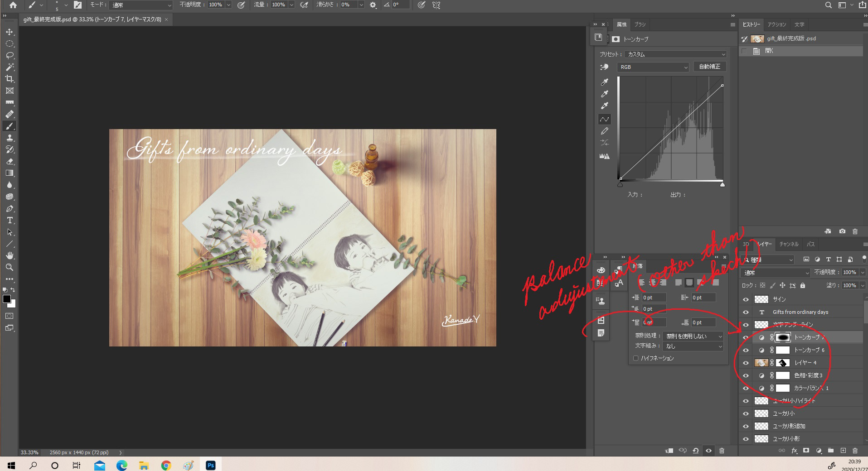
Task: Click the targeted adjustment hand tool in Curves
Action: tap(604, 67)
